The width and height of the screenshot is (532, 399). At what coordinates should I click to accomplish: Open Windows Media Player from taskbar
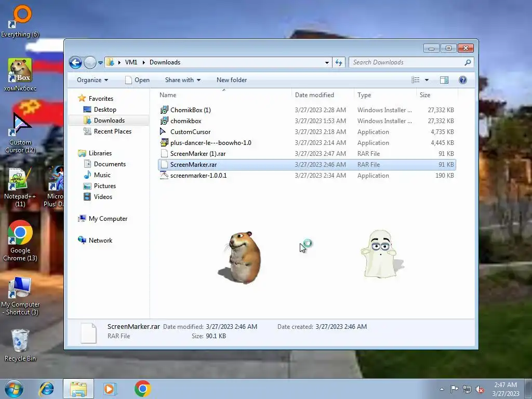109,389
